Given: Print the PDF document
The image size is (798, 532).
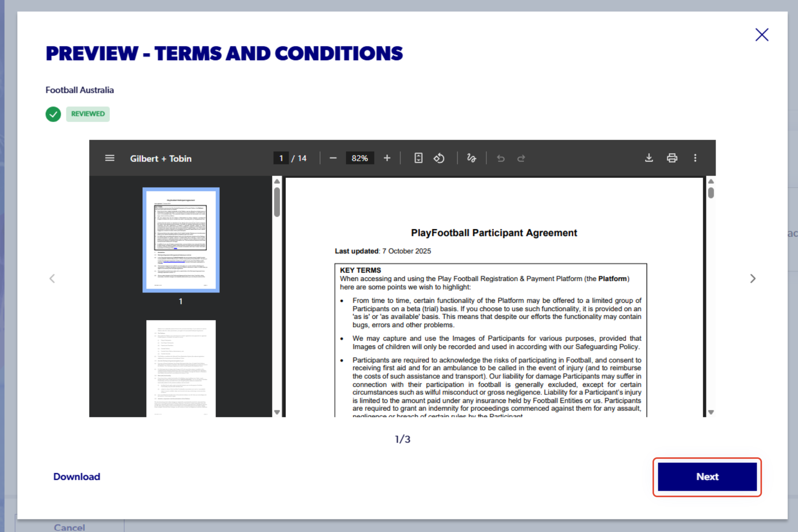Looking at the screenshot, I should coord(672,158).
